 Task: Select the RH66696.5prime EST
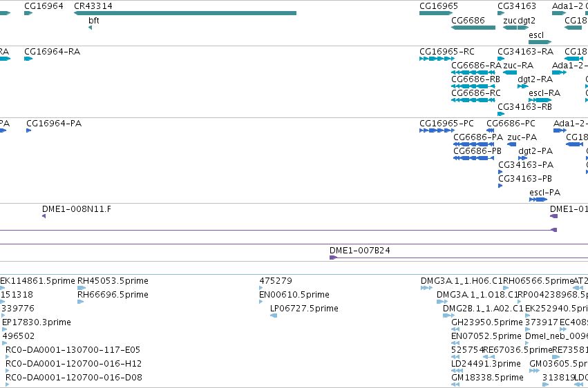(x=80, y=302)
